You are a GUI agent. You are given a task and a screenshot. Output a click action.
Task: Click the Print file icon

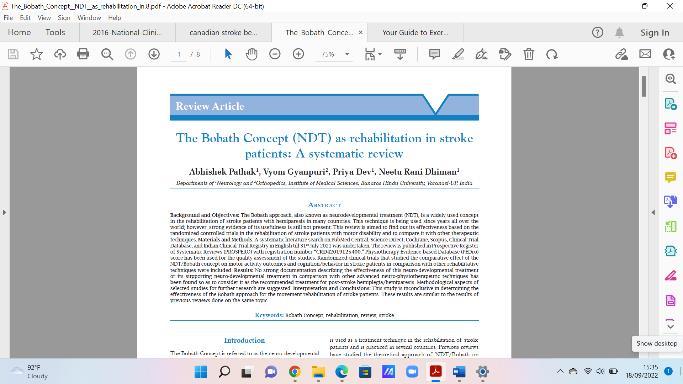click(x=83, y=54)
